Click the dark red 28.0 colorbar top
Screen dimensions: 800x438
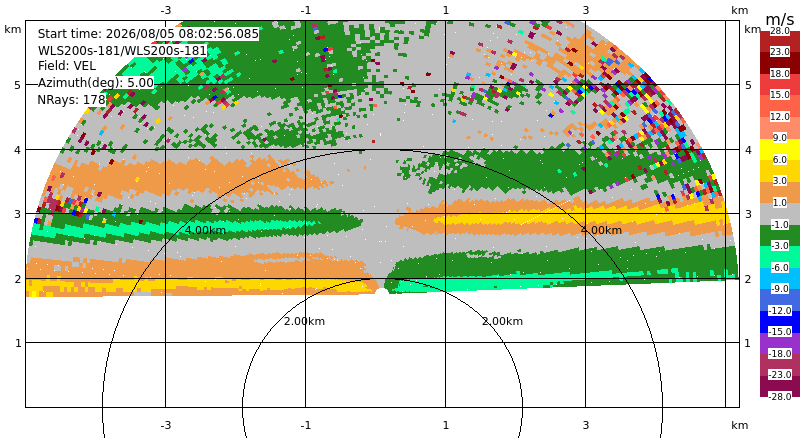(x=780, y=31)
